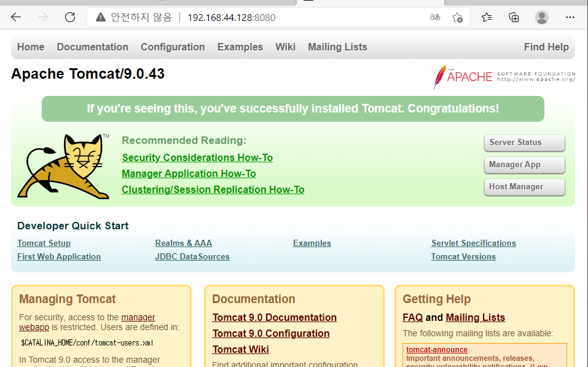Open the JDBC DataSources link
The height and width of the screenshot is (367, 588).
192,257
